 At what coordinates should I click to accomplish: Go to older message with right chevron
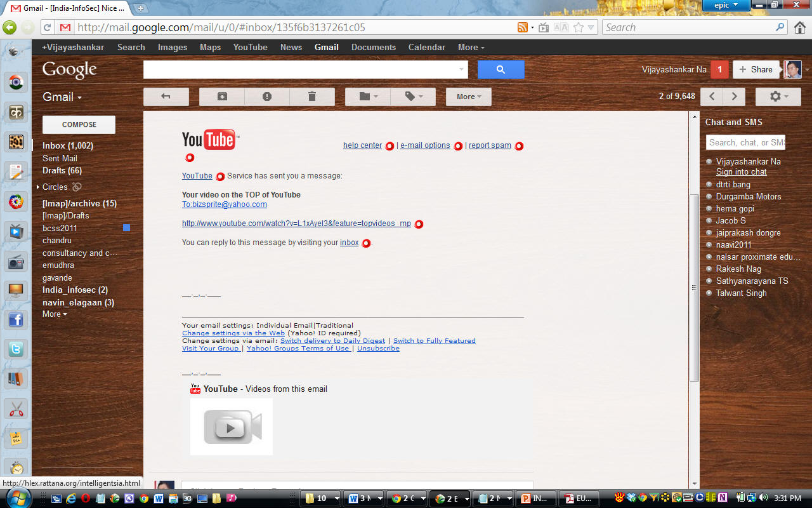pos(735,97)
